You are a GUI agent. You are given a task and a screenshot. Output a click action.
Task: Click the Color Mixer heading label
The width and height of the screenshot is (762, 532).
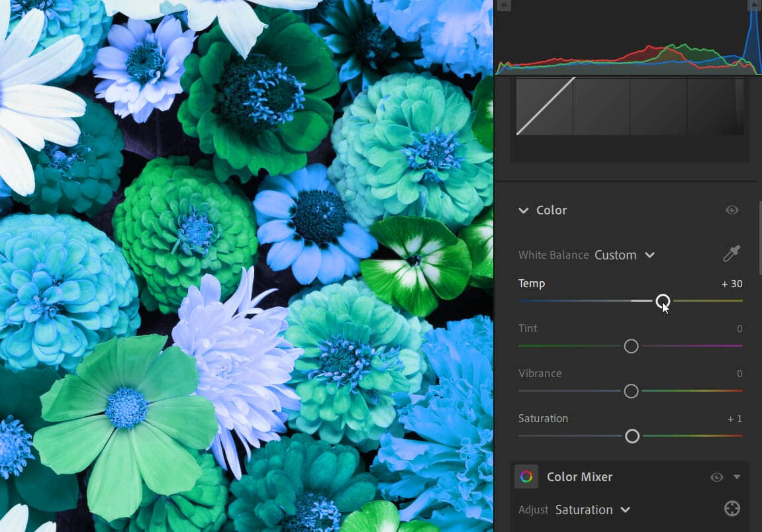579,477
